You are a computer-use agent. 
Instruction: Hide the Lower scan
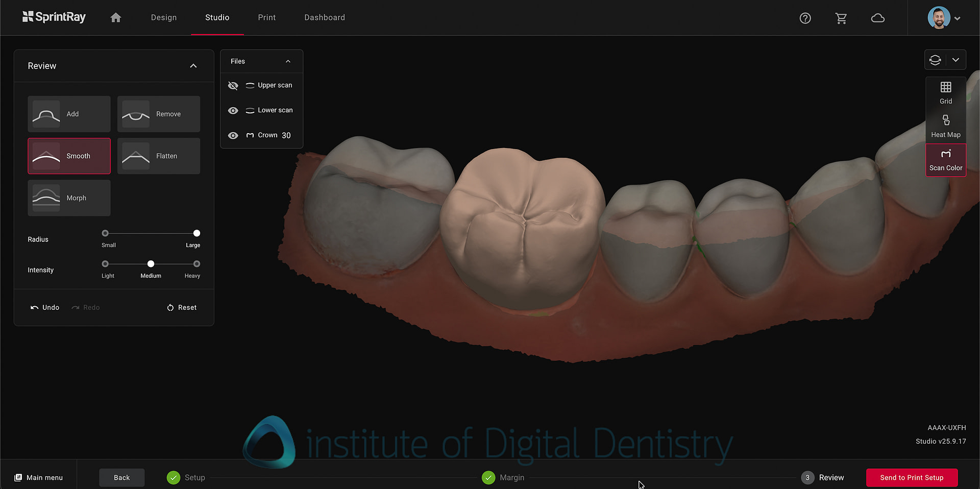click(x=233, y=111)
